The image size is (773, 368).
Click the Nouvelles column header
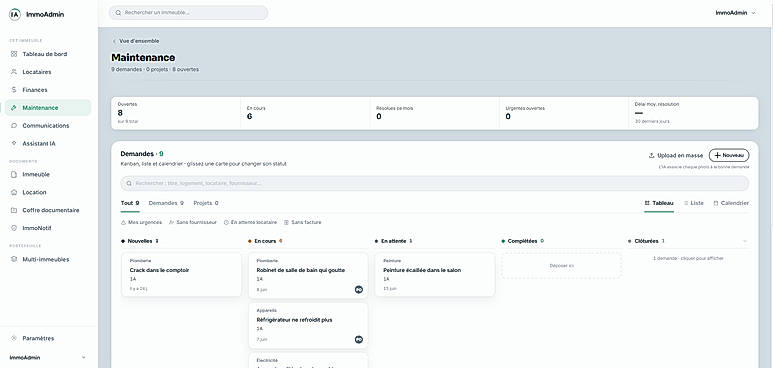pyautogui.click(x=140, y=241)
